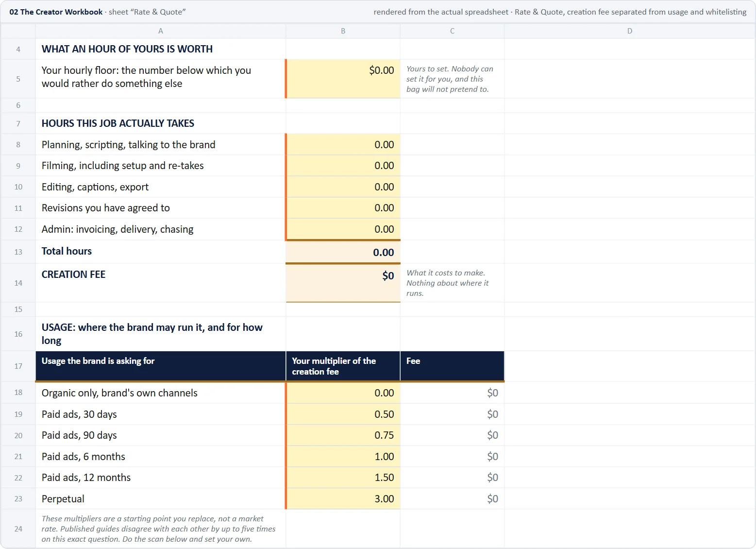Click hours cell for Filming row

click(x=343, y=166)
